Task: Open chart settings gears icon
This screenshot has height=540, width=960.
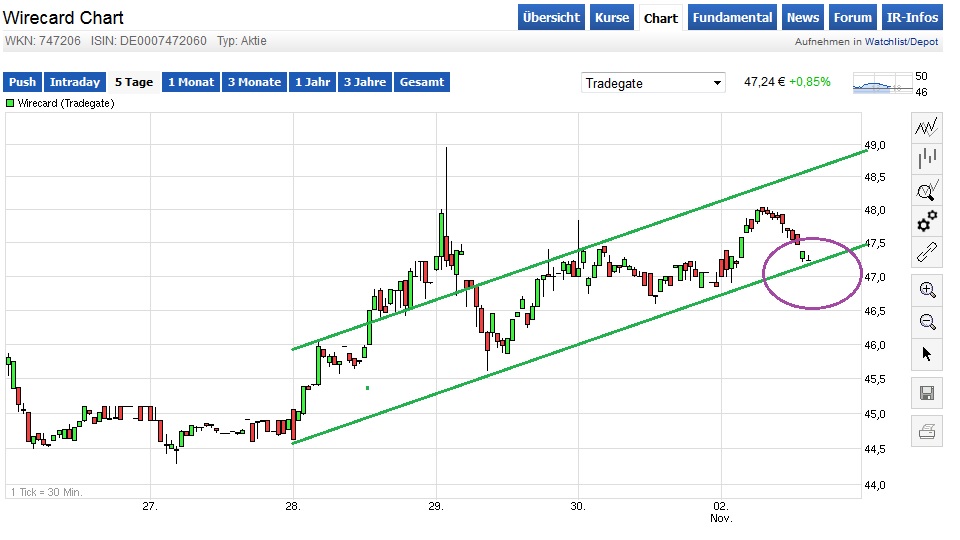Action: [926, 222]
